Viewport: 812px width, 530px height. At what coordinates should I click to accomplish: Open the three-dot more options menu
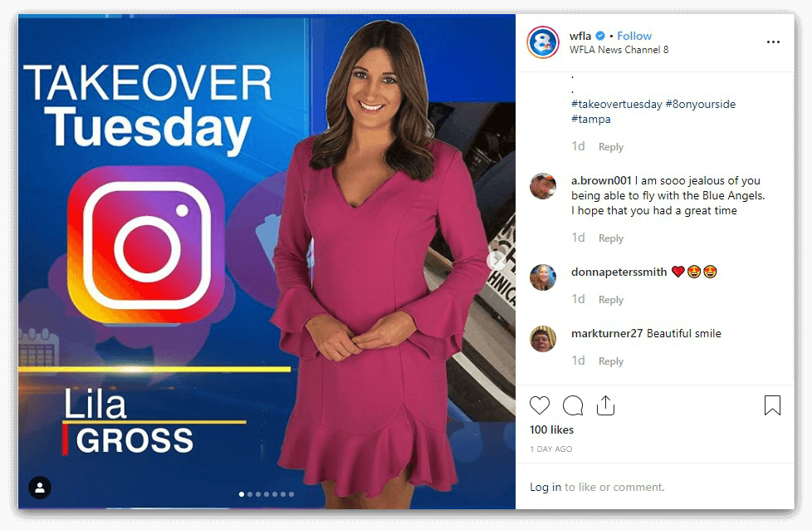(x=773, y=42)
